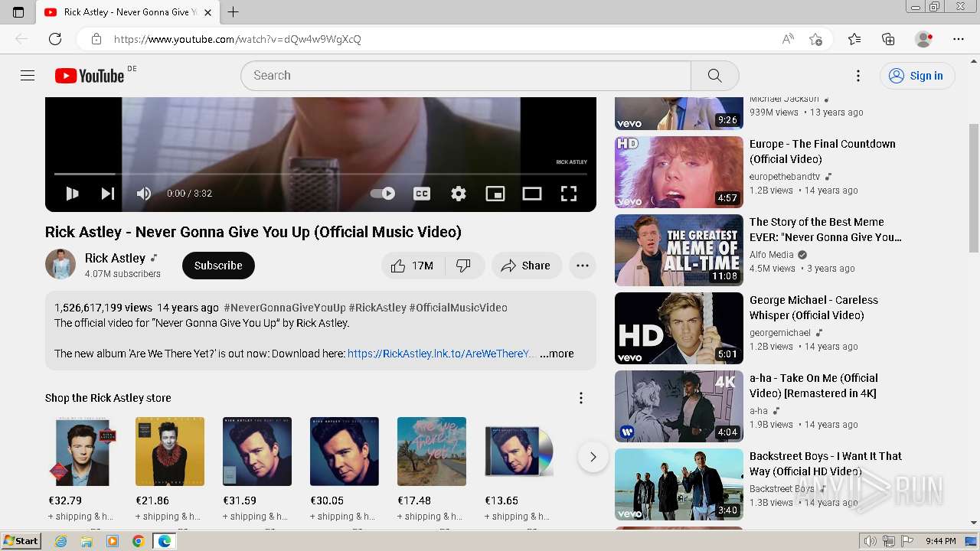Screen dimensions: 980x551
Task: Launch Chrome from taskbar
Action: 139,541
